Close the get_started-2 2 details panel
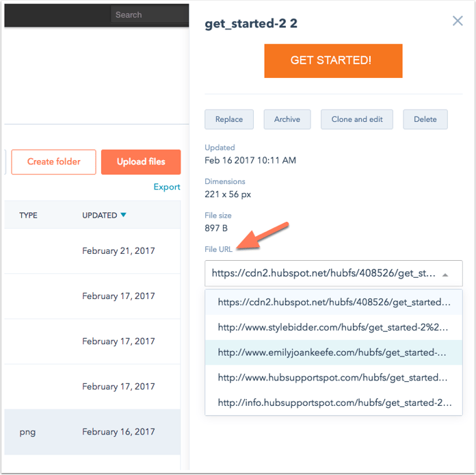Viewport: 476px width, 475px height. coord(458,21)
